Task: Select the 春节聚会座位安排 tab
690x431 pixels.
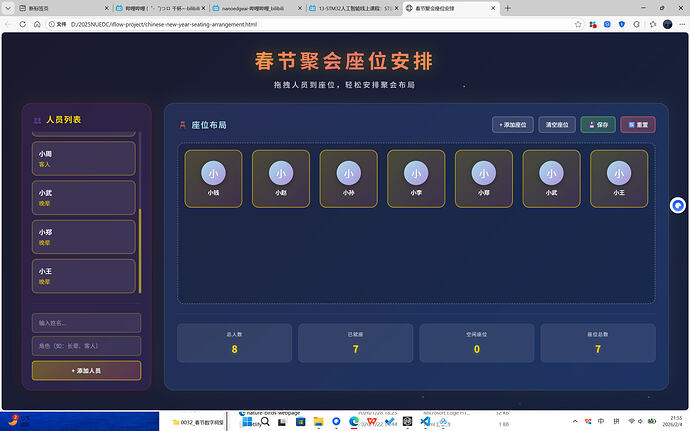Action: pyautogui.click(x=451, y=8)
